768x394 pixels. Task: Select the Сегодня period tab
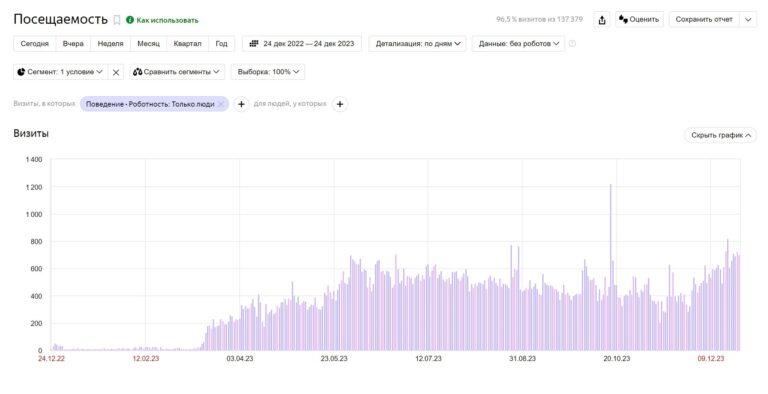[35, 44]
